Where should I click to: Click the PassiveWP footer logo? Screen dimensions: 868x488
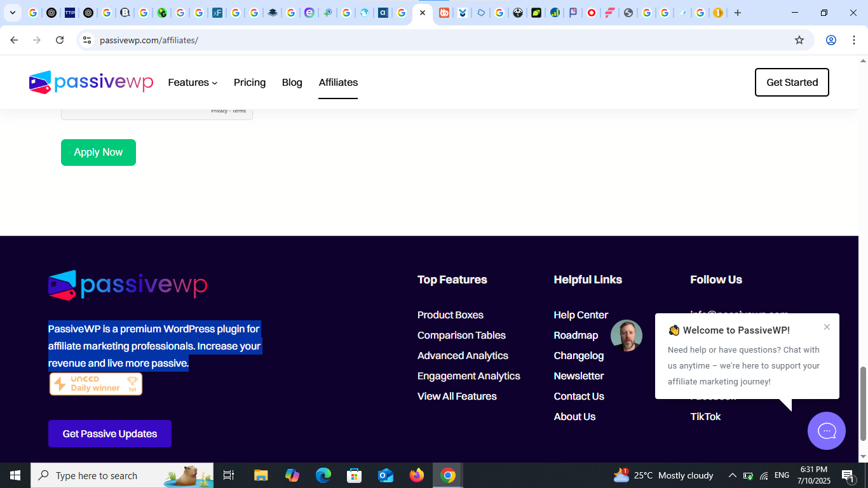click(x=128, y=285)
